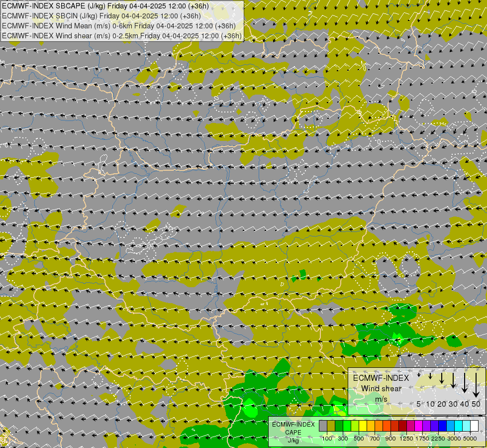The width and height of the screenshot is (487, 448).
Task: Select the sky blue swatch before 3000
Action: point(450,426)
